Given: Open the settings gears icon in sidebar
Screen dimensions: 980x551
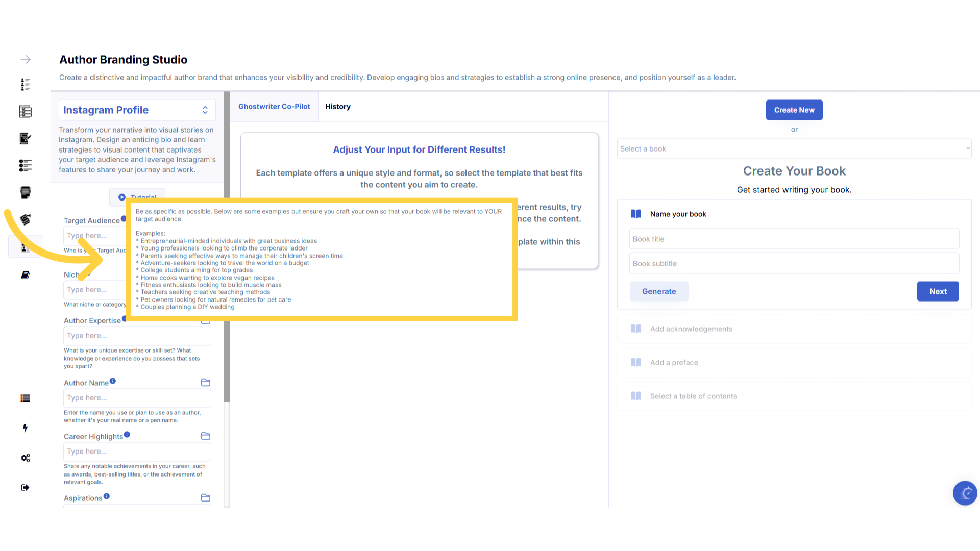Looking at the screenshot, I should coord(26,458).
